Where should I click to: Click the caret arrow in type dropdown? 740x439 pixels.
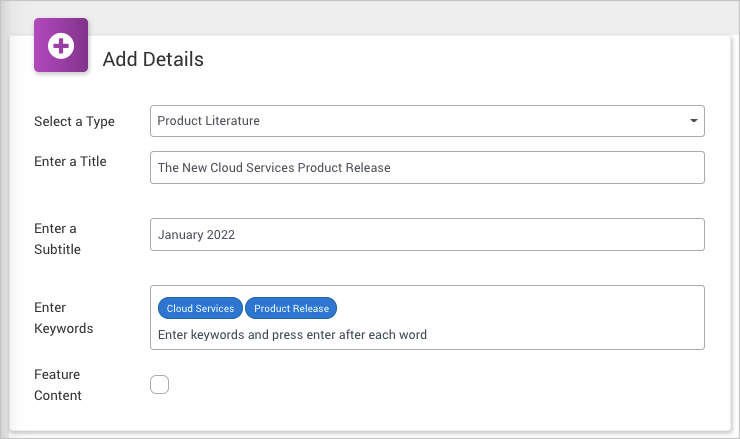point(694,121)
